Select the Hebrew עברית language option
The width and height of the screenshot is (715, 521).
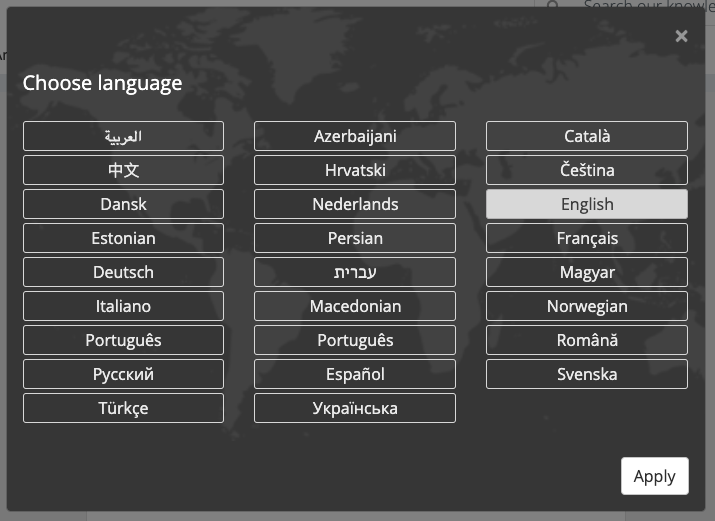coord(355,272)
